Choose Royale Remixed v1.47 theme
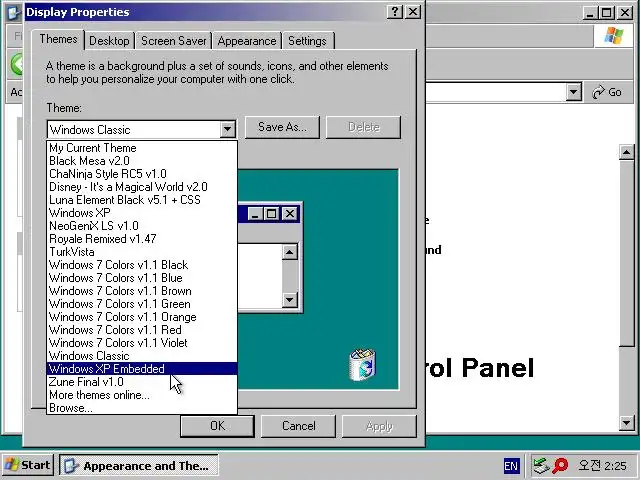640x480 pixels. [x=142, y=239]
